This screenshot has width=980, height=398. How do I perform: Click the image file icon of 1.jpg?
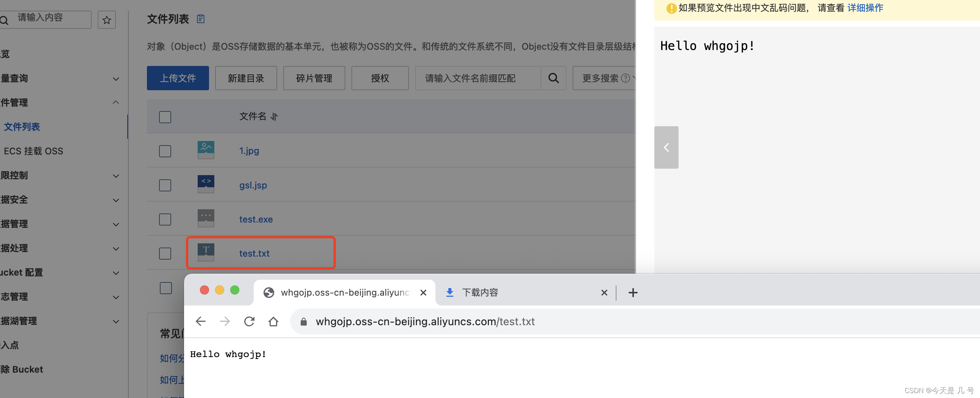tap(206, 150)
